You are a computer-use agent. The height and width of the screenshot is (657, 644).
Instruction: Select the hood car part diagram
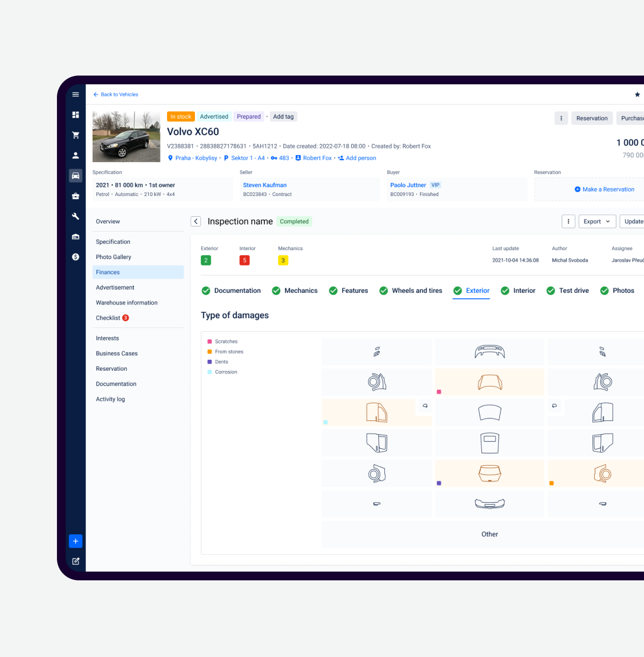pyautogui.click(x=490, y=382)
